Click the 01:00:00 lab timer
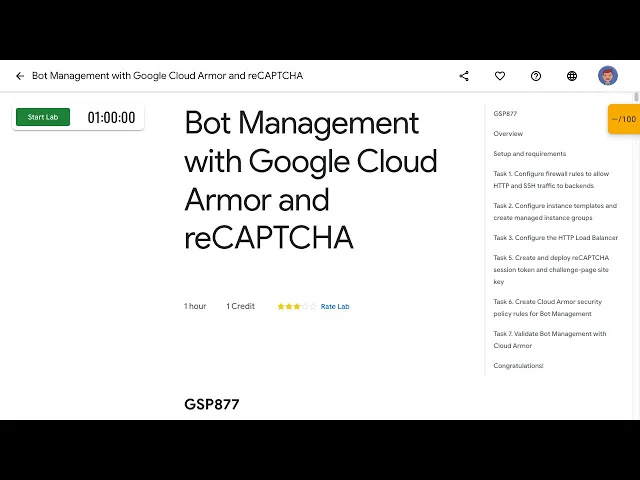This screenshot has width=640, height=480. tap(111, 118)
